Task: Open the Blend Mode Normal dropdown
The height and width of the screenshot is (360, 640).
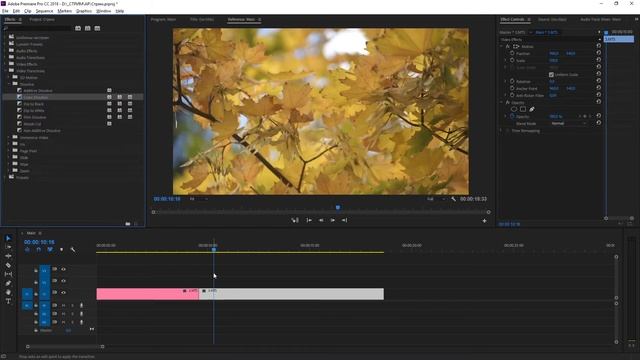Action: click(568, 123)
